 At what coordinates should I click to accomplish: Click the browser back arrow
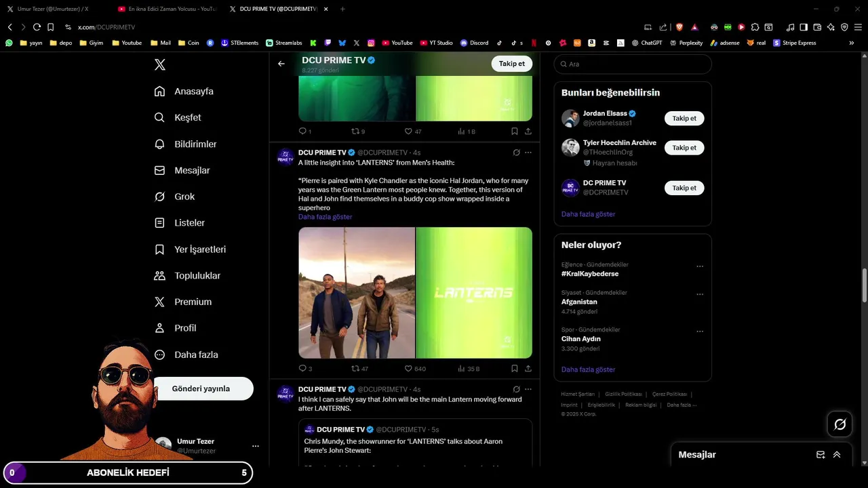(x=9, y=27)
